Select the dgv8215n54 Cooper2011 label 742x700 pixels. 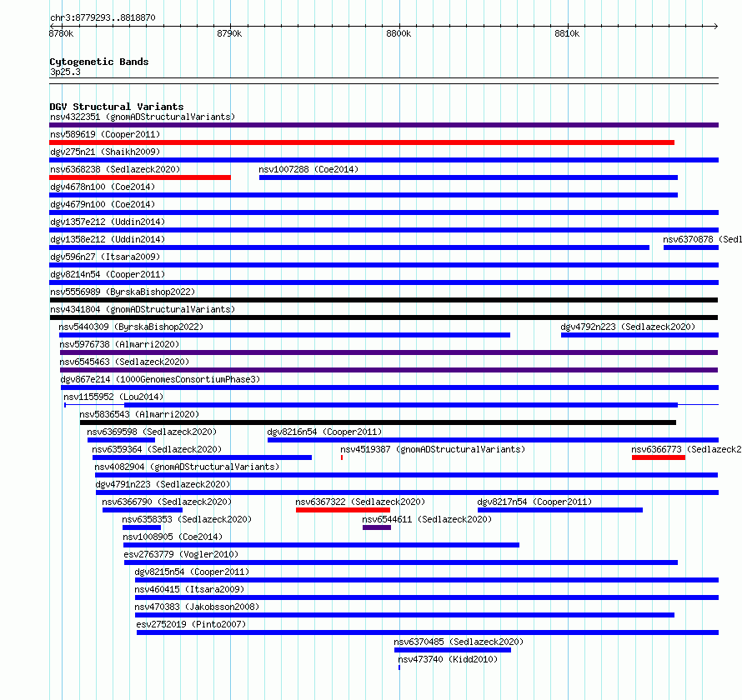[x=192, y=572]
